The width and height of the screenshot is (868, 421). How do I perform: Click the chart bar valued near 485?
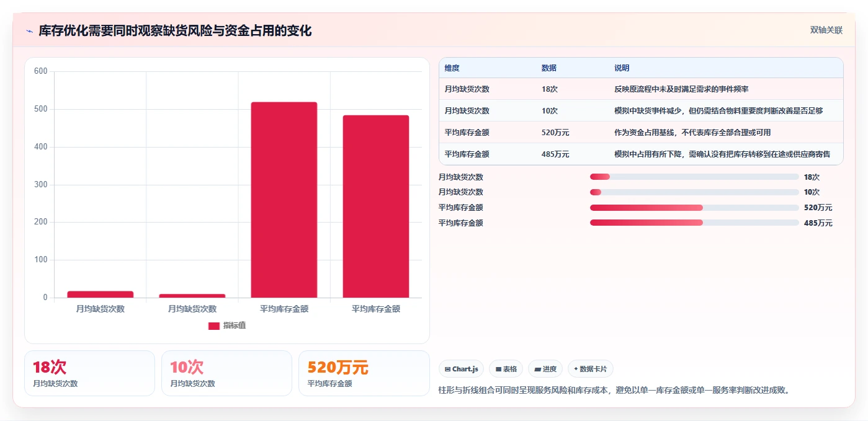tap(376, 206)
